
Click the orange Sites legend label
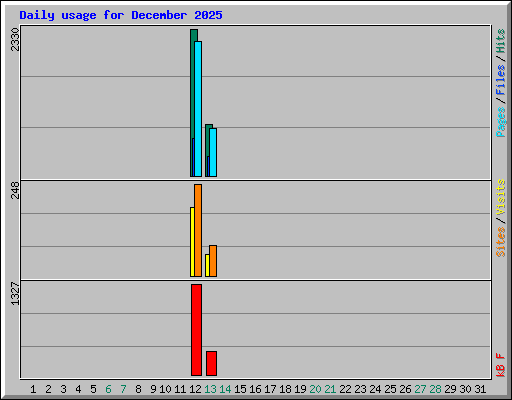[x=500, y=242]
